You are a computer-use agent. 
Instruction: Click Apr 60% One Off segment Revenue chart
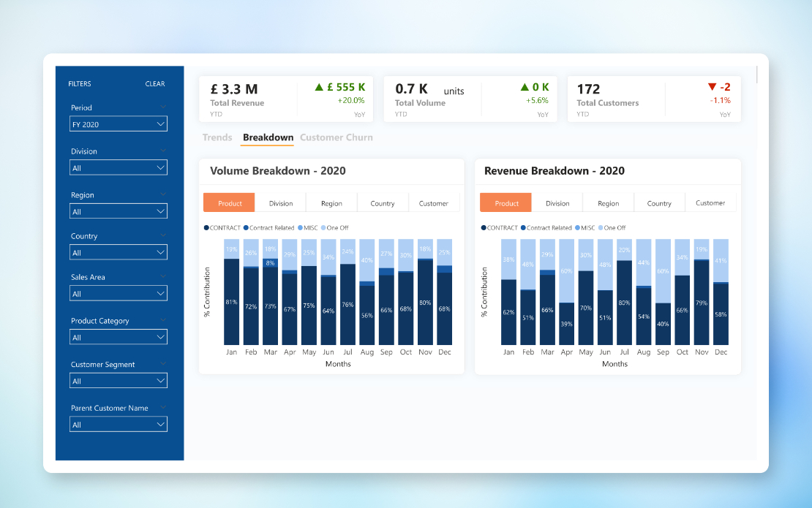566,271
